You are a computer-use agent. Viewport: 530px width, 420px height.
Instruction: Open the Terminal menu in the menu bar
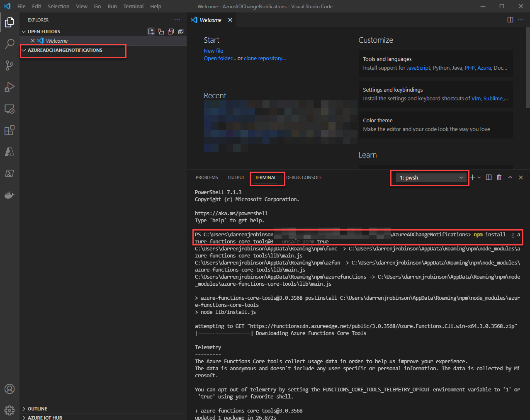(133, 6)
